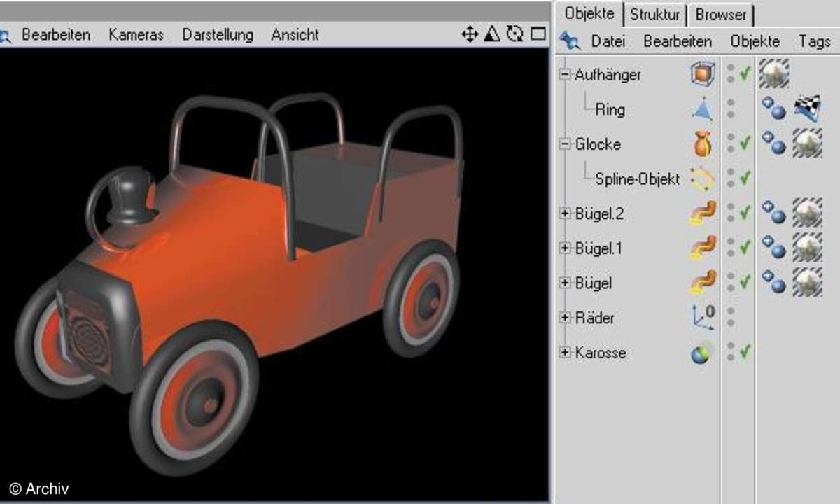Select the Glocke object name
This screenshot has width=840, height=504.
coord(598,144)
